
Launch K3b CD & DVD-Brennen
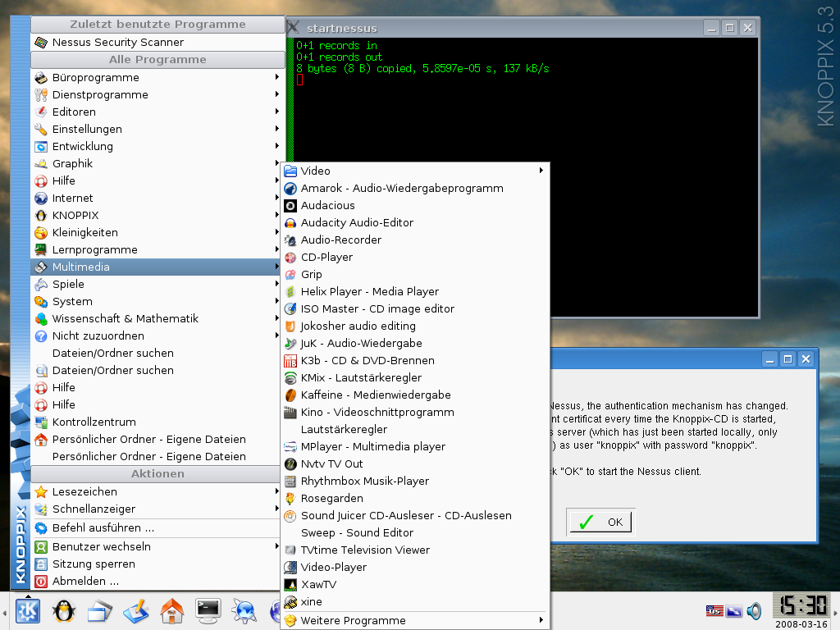pos(415,360)
